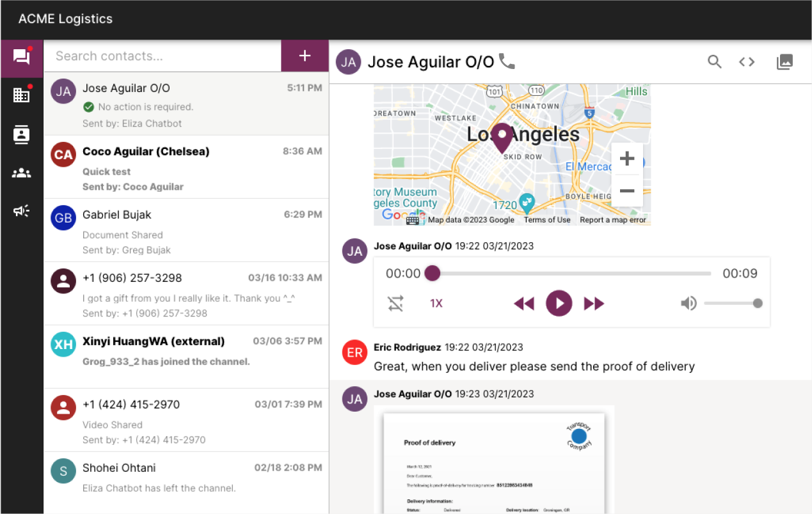Open map keyboard shortcuts icon
The width and height of the screenshot is (812, 514).
click(x=413, y=220)
